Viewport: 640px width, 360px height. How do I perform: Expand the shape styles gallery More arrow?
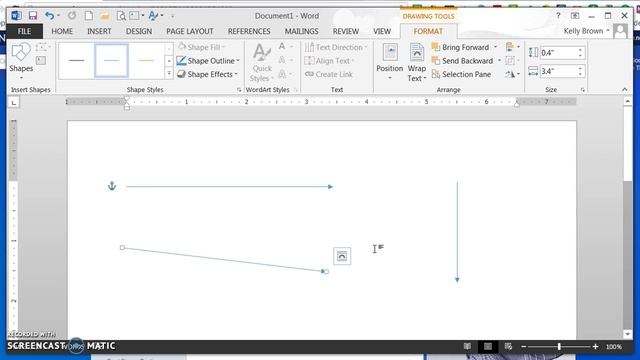point(169,74)
